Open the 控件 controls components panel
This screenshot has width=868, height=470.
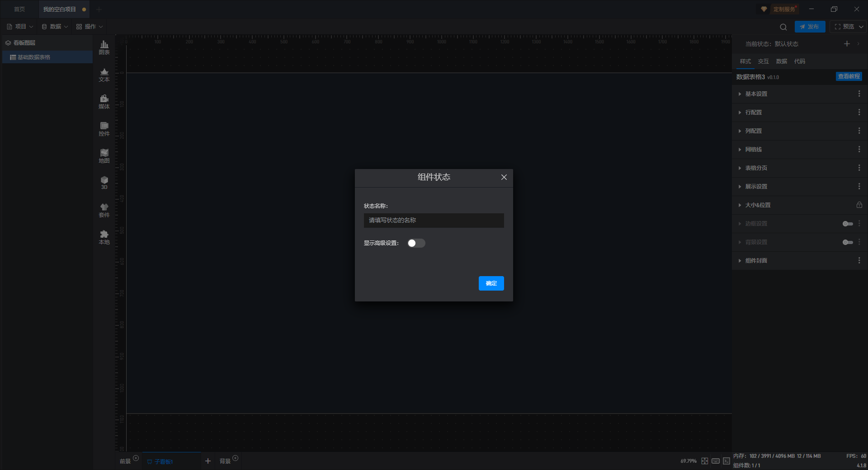tap(104, 129)
